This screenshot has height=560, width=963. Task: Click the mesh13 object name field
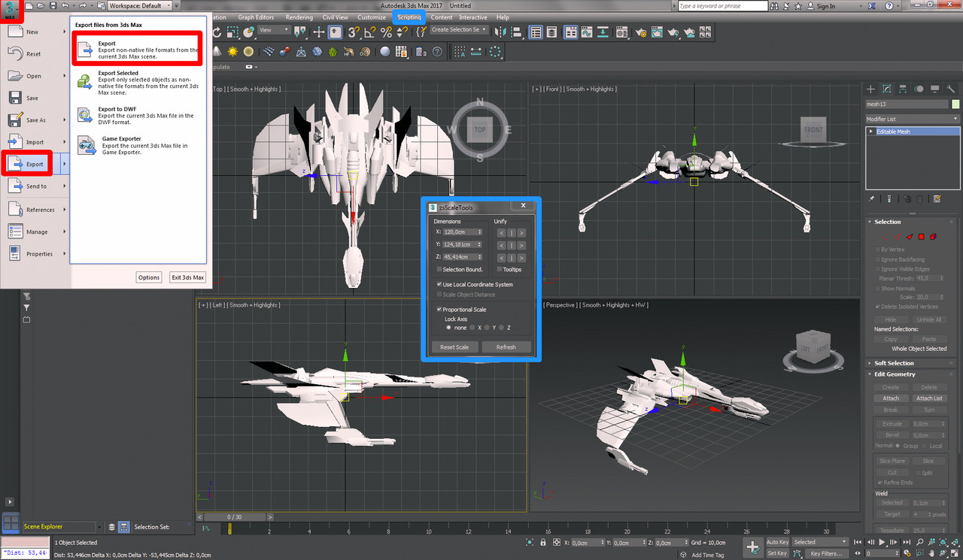pos(907,104)
